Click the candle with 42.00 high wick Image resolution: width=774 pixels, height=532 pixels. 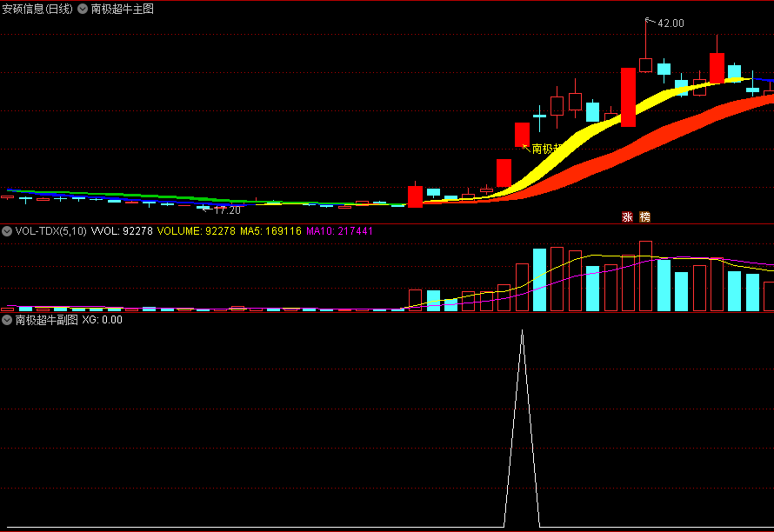tap(645, 64)
